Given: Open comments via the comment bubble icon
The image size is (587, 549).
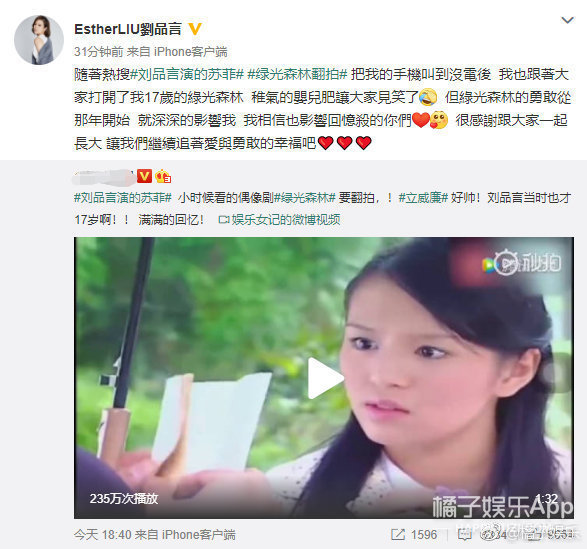Looking at the screenshot, I should 465,534.
